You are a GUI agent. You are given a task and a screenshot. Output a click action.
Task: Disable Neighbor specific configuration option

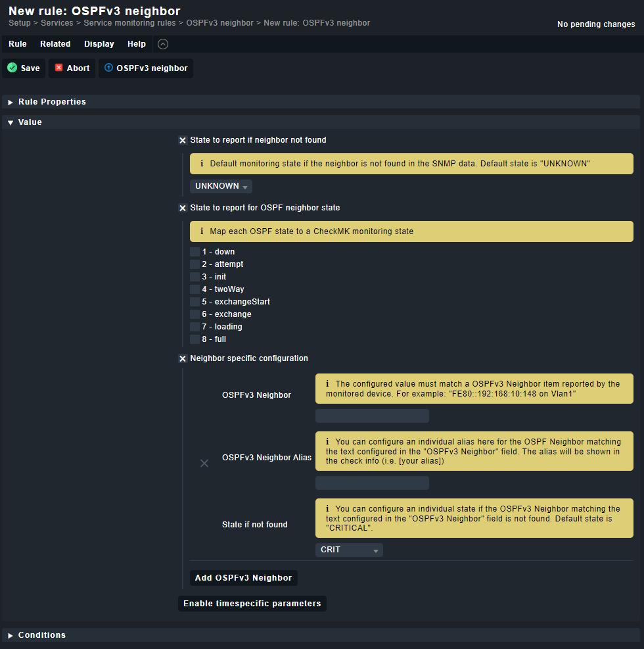[183, 358]
